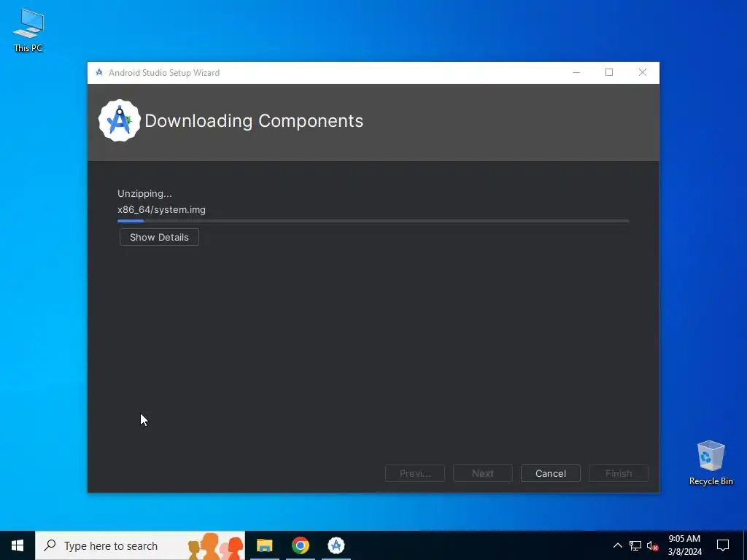The width and height of the screenshot is (747, 560).
Task: Click the taskbar search box
Action: click(140, 545)
